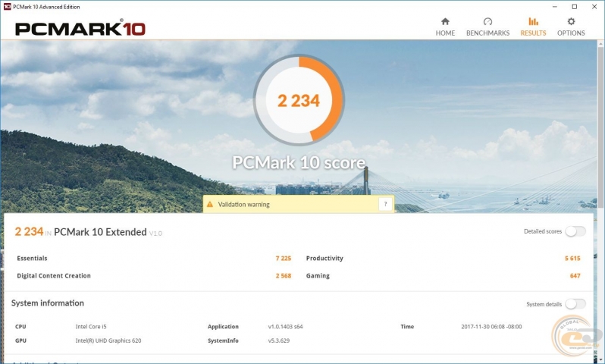Select the Productivity score value 5 615

(x=572, y=259)
